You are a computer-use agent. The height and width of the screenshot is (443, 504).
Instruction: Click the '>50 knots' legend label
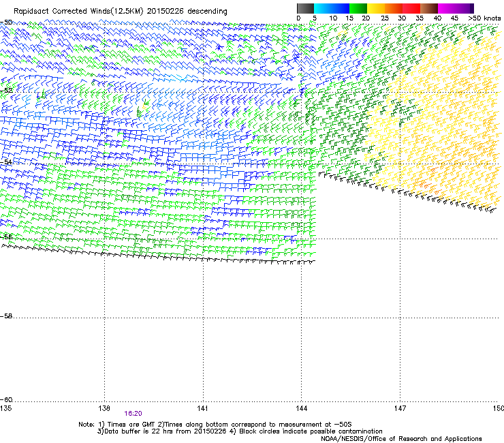(x=484, y=18)
